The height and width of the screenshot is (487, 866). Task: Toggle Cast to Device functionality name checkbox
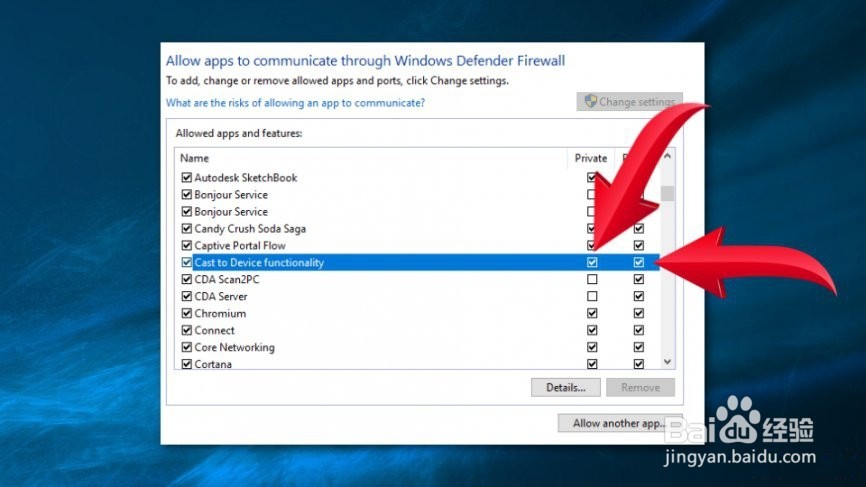(x=186, y=262)
